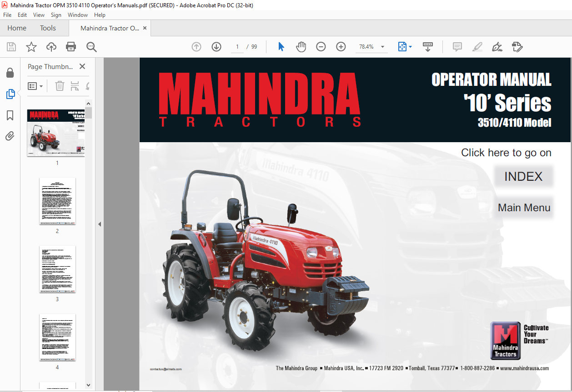
Task: Open the File menu
Action: (7, 15)
